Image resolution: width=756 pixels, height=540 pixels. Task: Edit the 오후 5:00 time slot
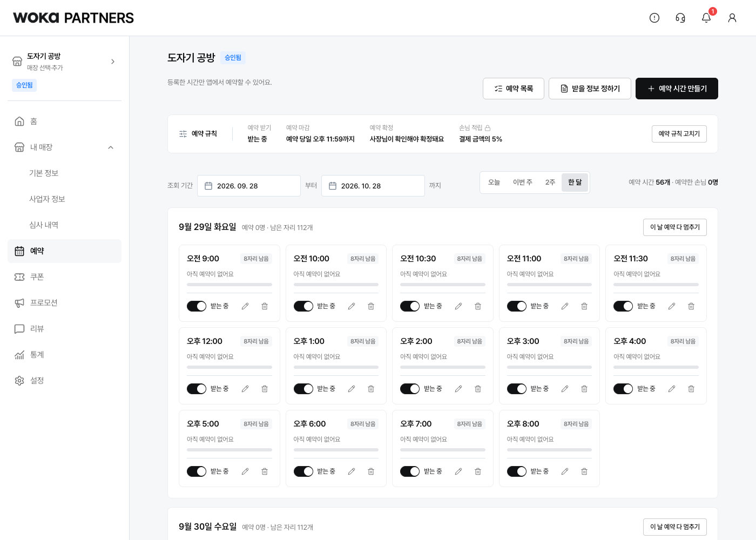coord(245,471)
